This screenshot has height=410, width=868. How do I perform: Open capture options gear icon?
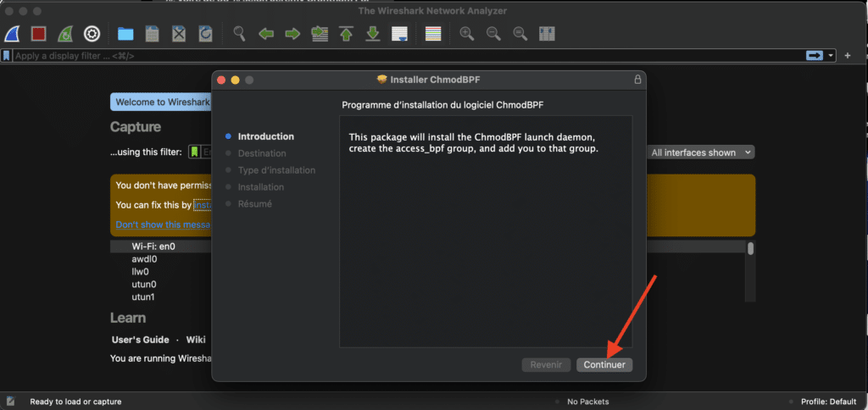click(x=92, y=34)
